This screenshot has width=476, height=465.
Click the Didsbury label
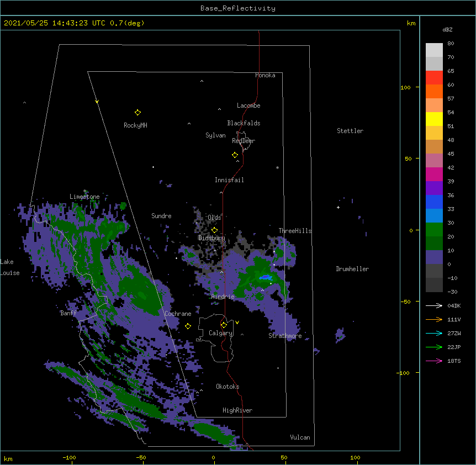pos(211,238)
